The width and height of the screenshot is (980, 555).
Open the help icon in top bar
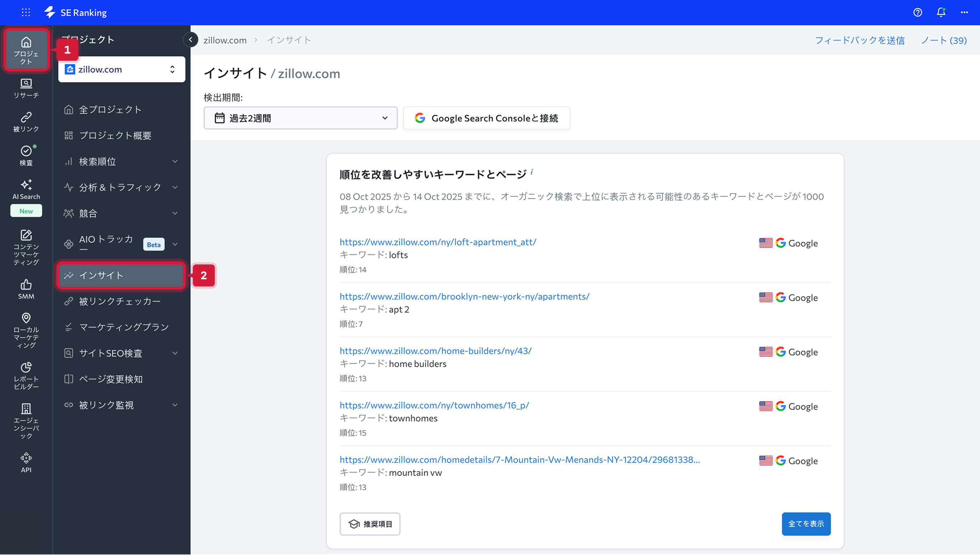[x=918, y=12]
